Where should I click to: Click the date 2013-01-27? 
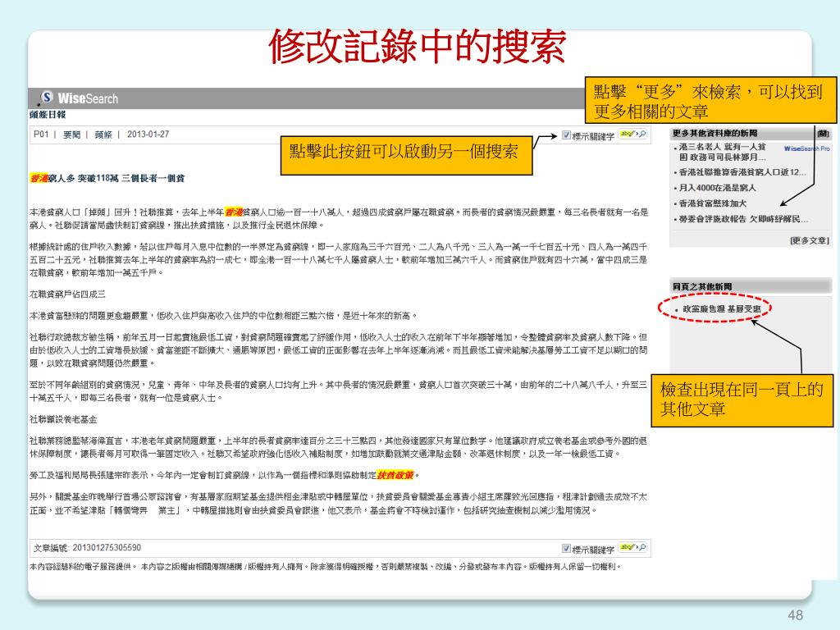tap(148, 134)
